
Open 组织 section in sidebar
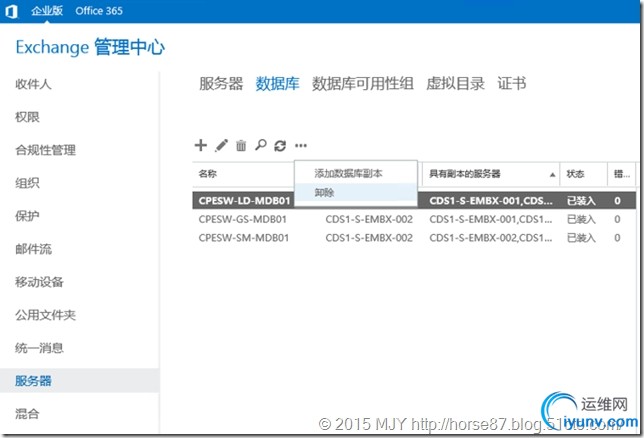(x=27, y=183)
